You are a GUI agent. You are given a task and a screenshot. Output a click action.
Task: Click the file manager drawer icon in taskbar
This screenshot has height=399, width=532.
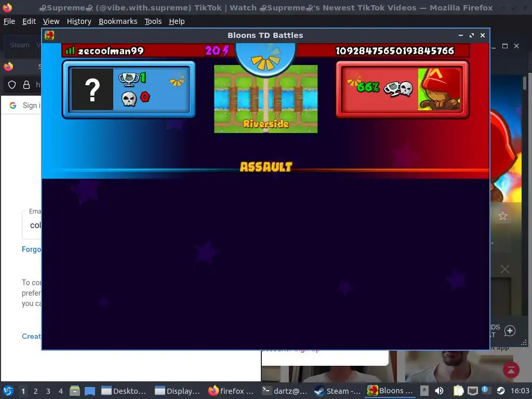point(75,391)
